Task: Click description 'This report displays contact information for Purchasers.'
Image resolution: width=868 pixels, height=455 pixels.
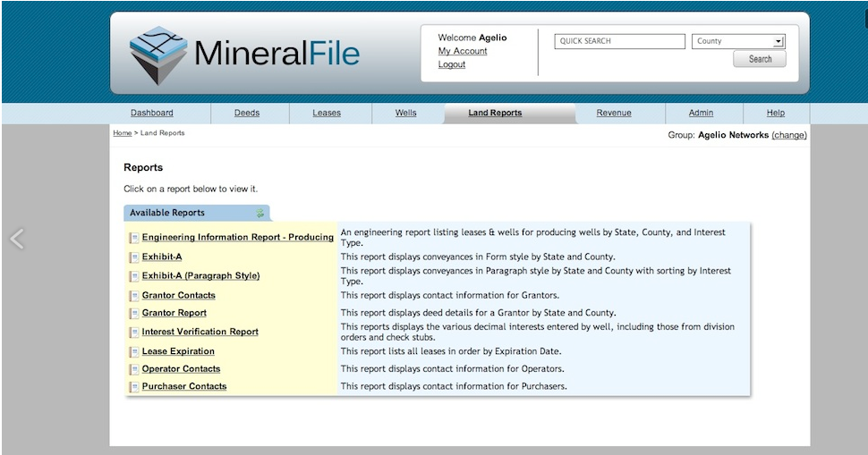Action: click(454, 386)
